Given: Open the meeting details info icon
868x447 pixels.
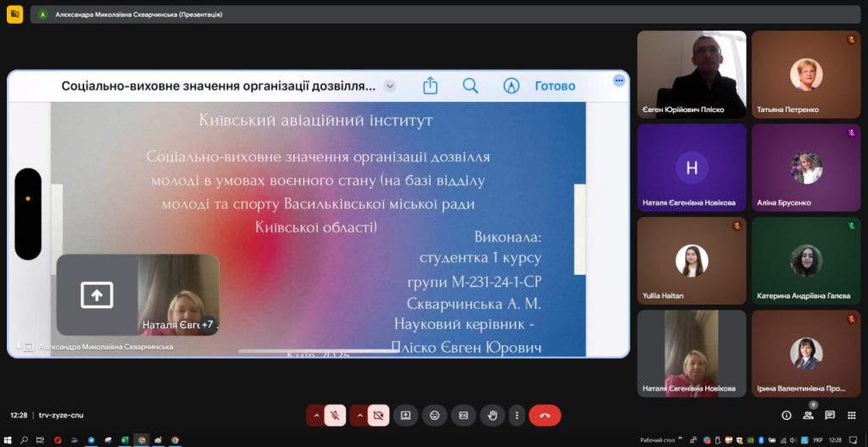Looking at the screenshot, I should [786, 416].
